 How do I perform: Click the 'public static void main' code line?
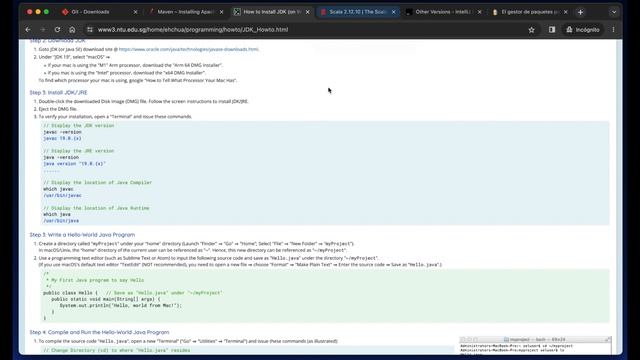[106, 299]
